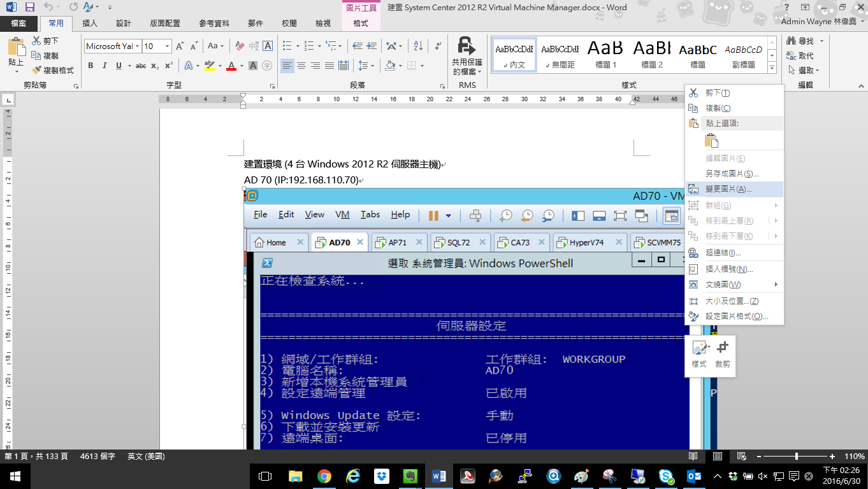Choose Format Picture in context menu
868x489 pixels.
coord(734,316)
